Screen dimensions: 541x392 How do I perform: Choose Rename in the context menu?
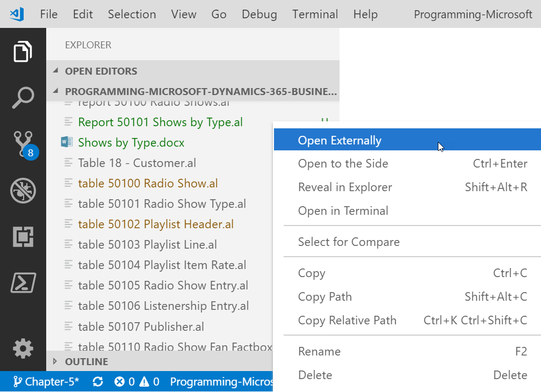point(407,351)
